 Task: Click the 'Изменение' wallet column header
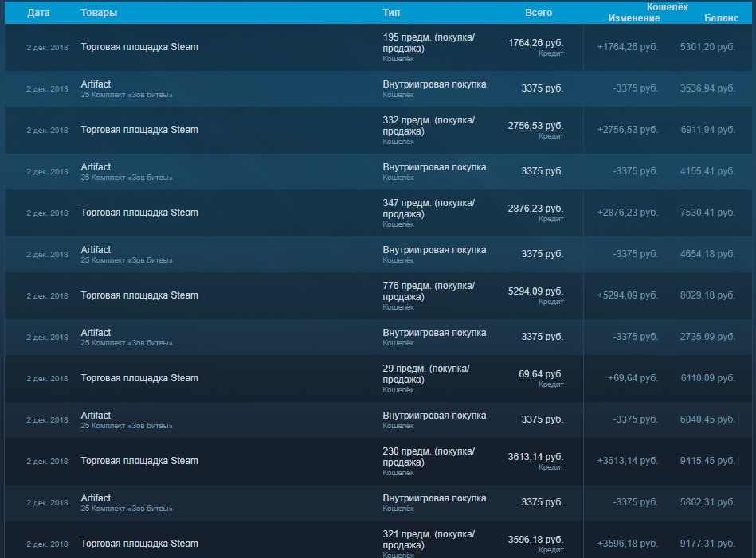pyautogui.click(x=634, y=18)
